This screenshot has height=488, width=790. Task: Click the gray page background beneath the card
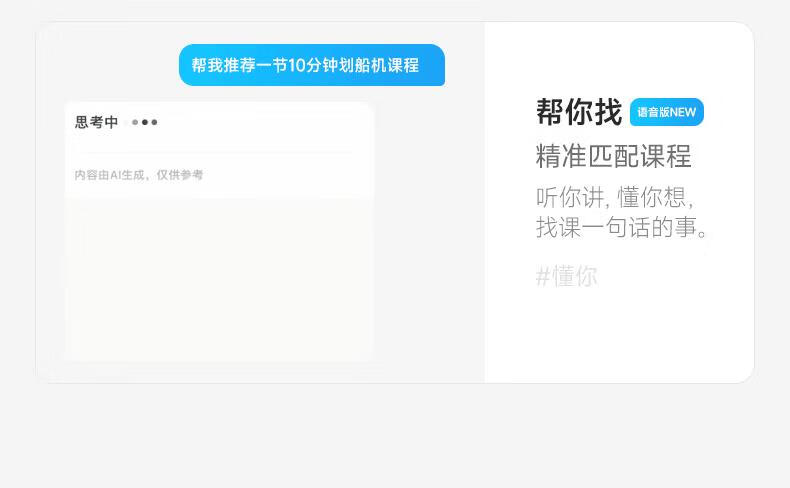click(x=395, y=436)
